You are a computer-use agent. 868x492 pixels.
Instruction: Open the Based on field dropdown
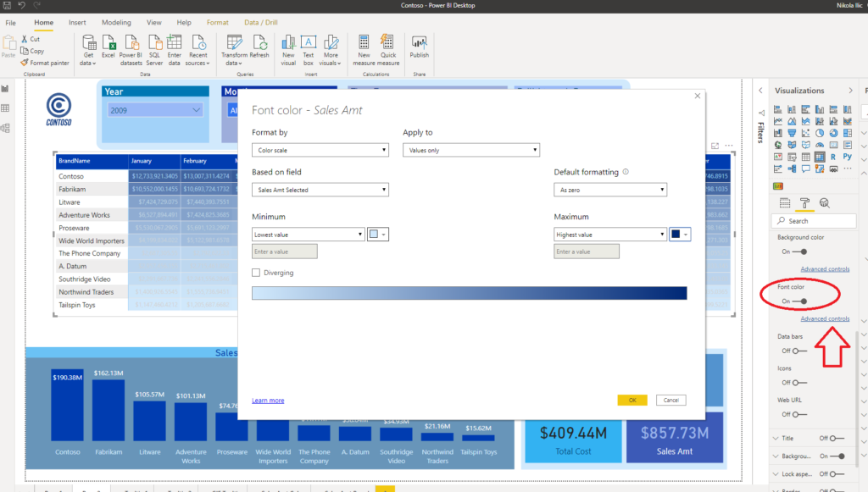pos(320,190)
